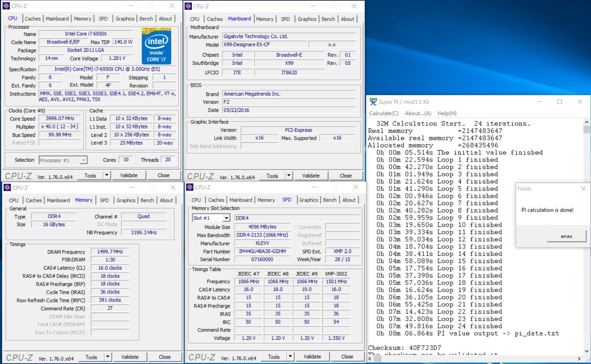
Task: Expand the Processor #1 selection dropdown
Action: [83, 160]
